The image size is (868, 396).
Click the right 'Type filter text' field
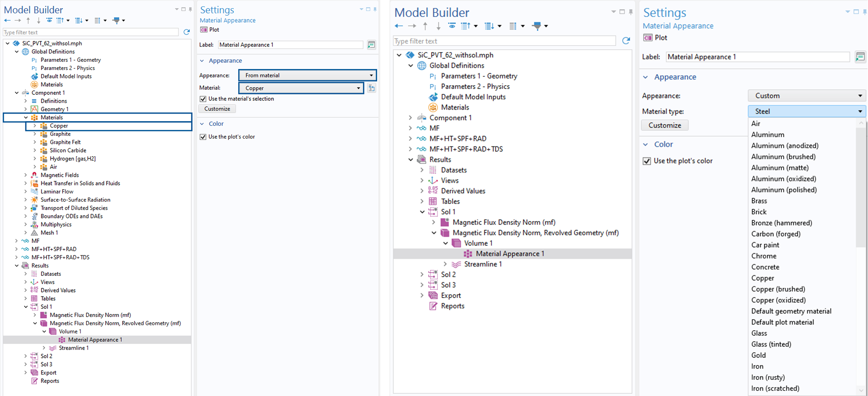point(504,41)
